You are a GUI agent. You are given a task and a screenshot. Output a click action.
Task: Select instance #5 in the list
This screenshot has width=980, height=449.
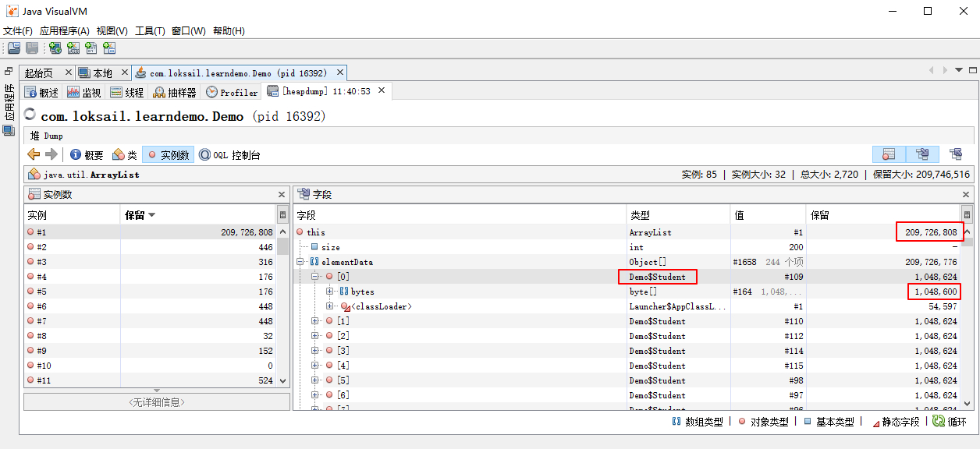150,292
